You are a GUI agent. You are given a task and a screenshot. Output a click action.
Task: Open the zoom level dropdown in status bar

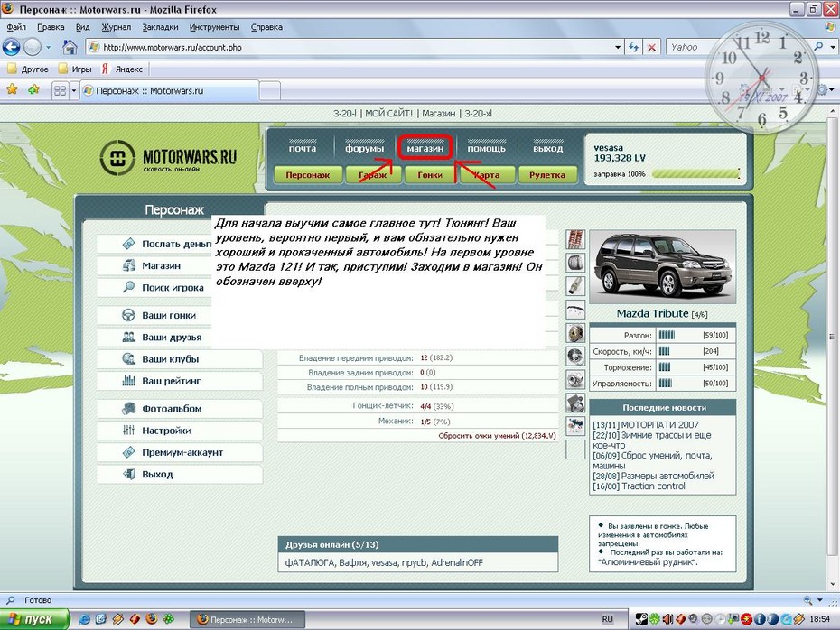pyautogui.click(x=819, y=600)
